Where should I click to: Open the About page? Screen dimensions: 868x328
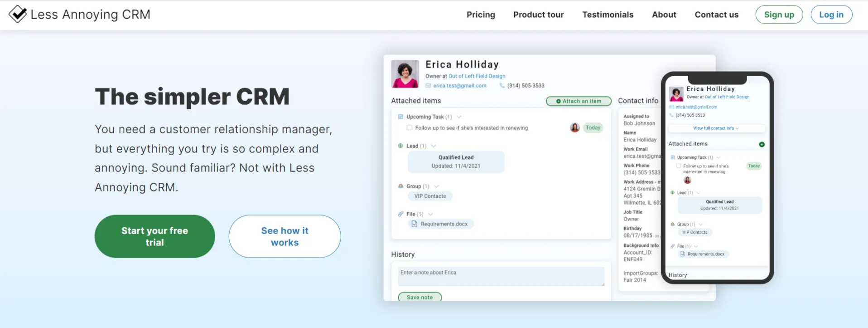664,15
